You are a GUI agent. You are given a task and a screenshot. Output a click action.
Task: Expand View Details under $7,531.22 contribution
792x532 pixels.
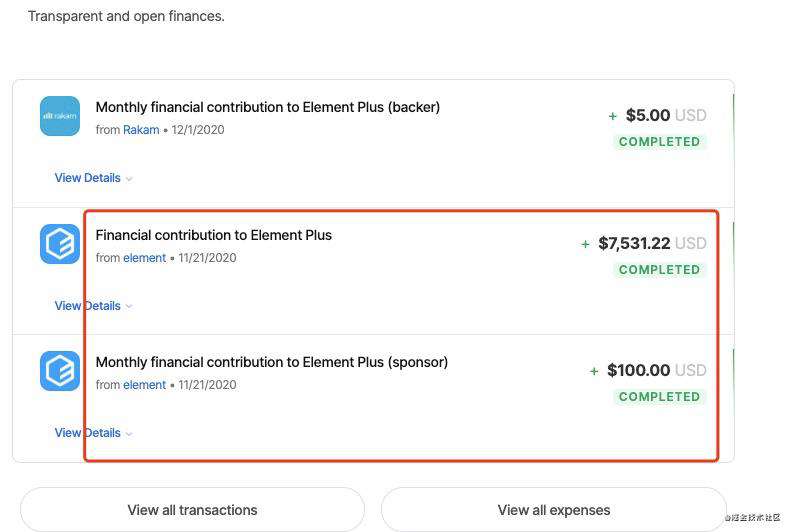pos(93,306)
